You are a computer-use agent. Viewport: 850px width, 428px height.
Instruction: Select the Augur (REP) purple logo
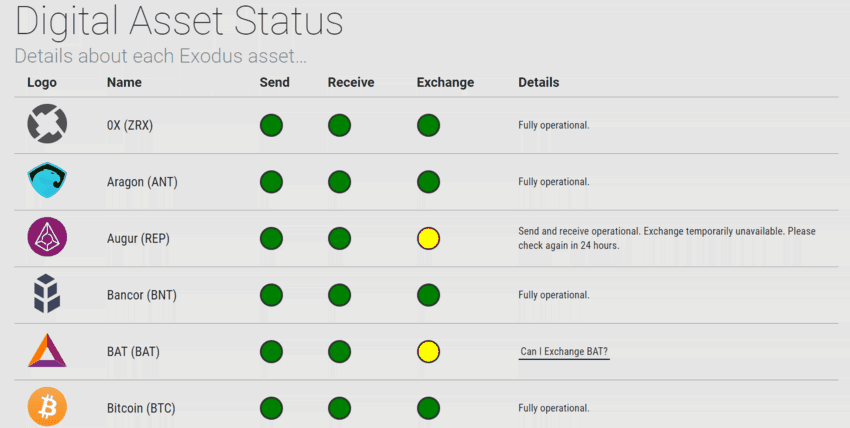tap(46, 238)
